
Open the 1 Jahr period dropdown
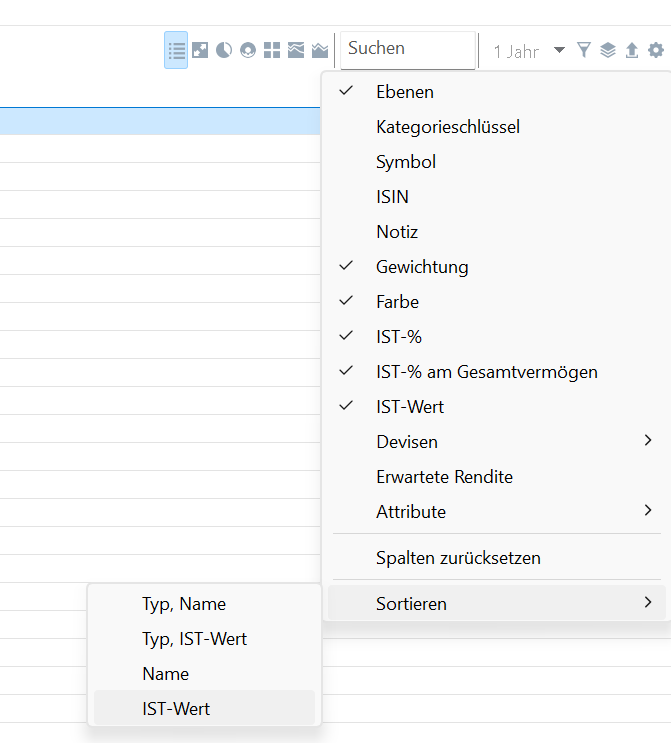528,51
